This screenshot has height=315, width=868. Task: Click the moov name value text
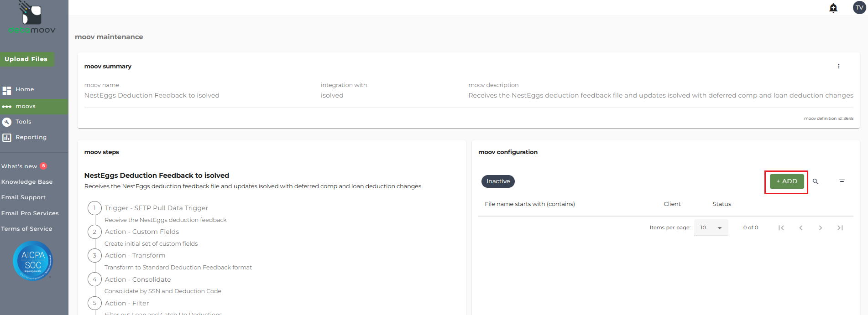[x=152, y=95]
